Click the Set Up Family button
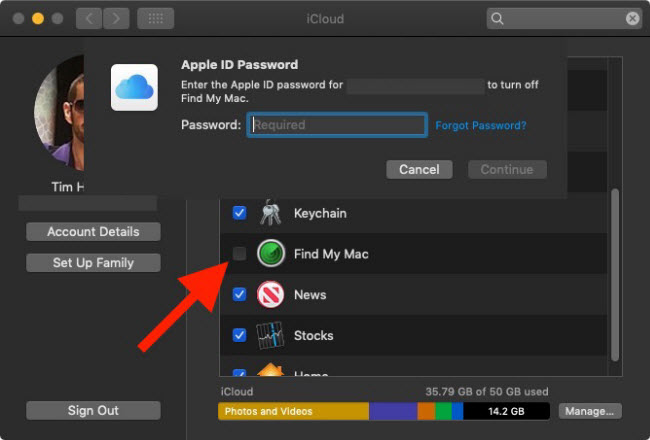Screen dimensions: 650x440 click(x=93, y=263)
